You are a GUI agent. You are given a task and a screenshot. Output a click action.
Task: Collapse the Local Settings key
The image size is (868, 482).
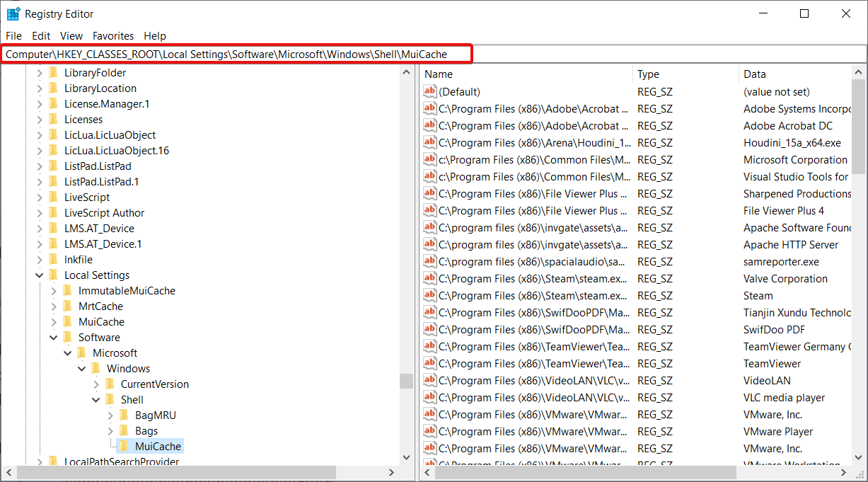coord(40,275)
